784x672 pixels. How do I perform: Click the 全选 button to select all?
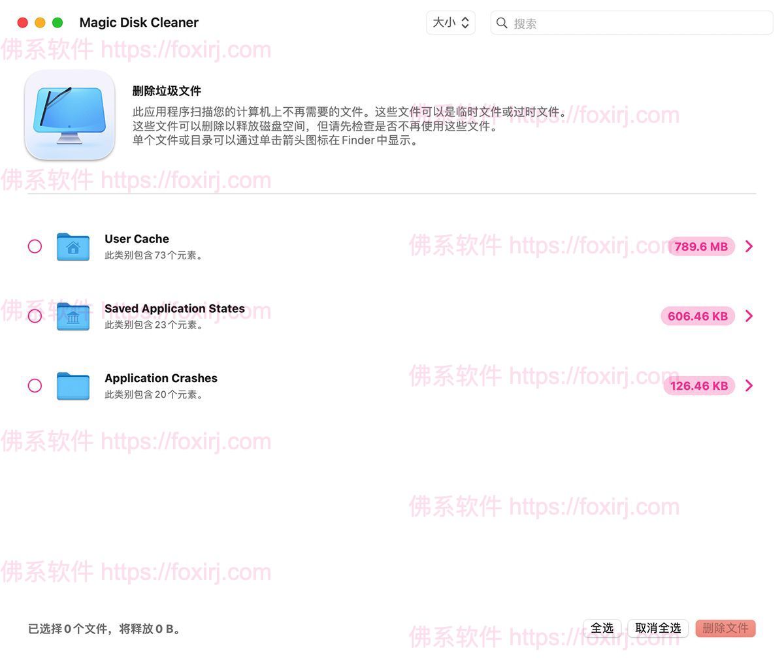coord(602,628)
